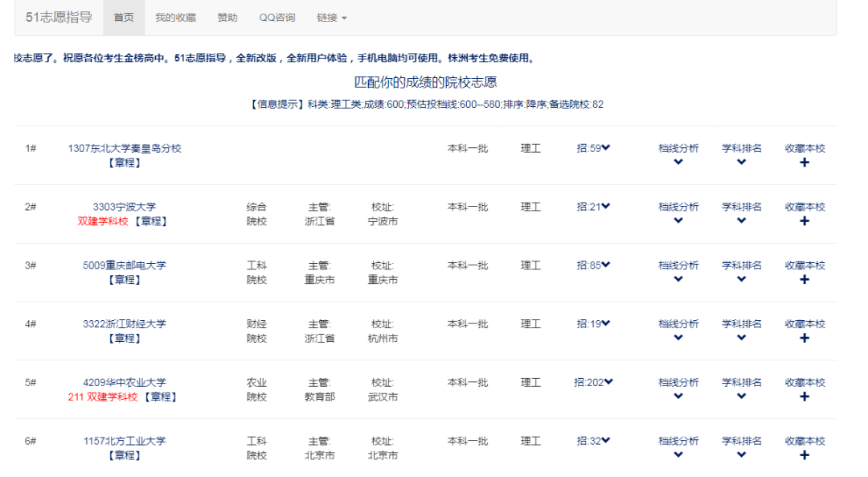Add 东北大学秦皇岛分校 to favorites with plus icon

click(805, 162)
